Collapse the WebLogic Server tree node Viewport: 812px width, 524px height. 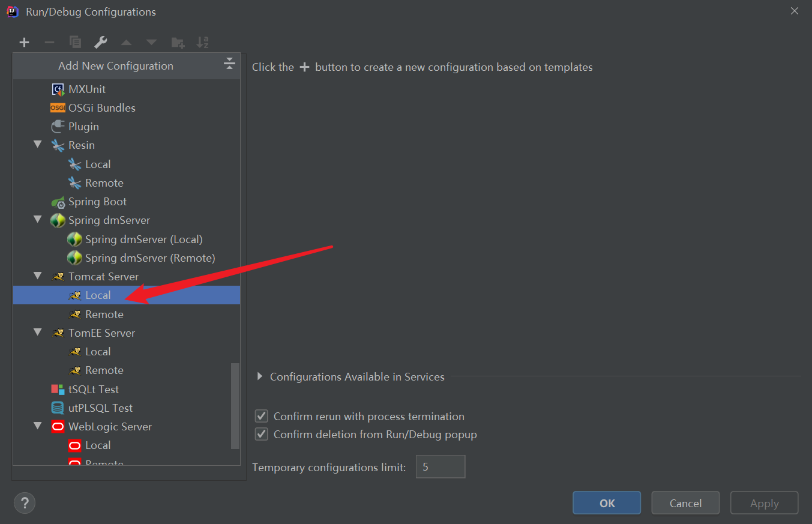click(x=38, y=426)
